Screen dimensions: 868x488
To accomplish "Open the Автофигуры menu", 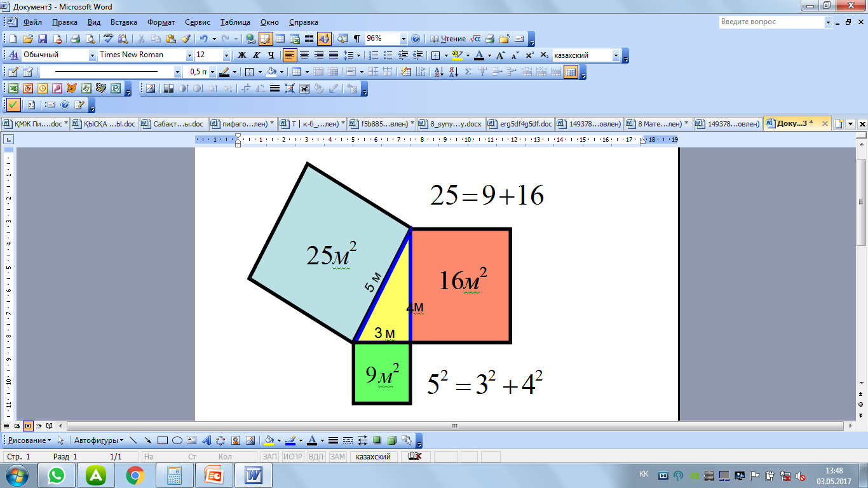I will tap(98, 440).
